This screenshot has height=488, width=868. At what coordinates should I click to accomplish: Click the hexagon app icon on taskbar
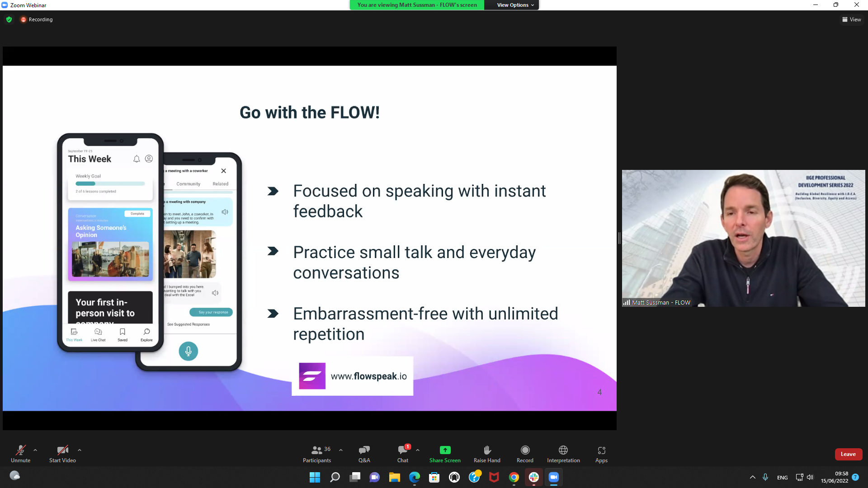pyautogui.click(x=454, y=477)
